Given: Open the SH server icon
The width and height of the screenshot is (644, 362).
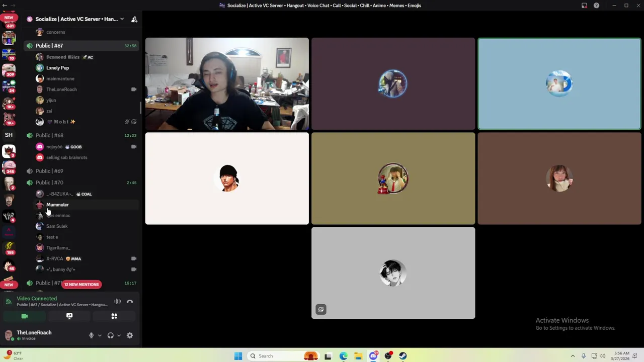Looking at the screenshot, I should pos(9,135).
